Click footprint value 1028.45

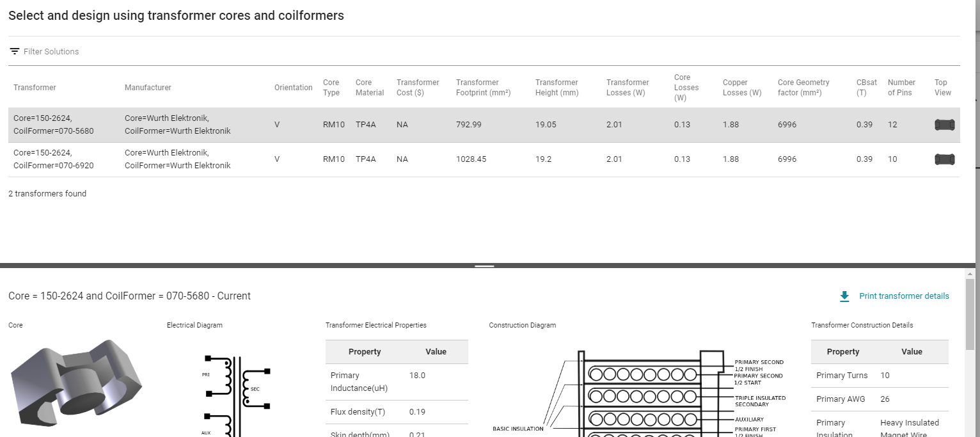click(471, 159)
